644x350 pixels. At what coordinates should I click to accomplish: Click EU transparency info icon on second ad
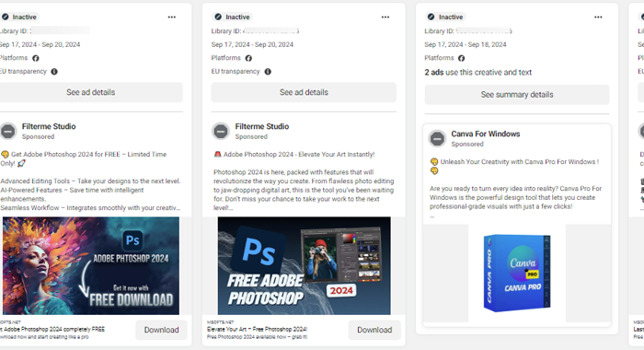click(268, 72)
